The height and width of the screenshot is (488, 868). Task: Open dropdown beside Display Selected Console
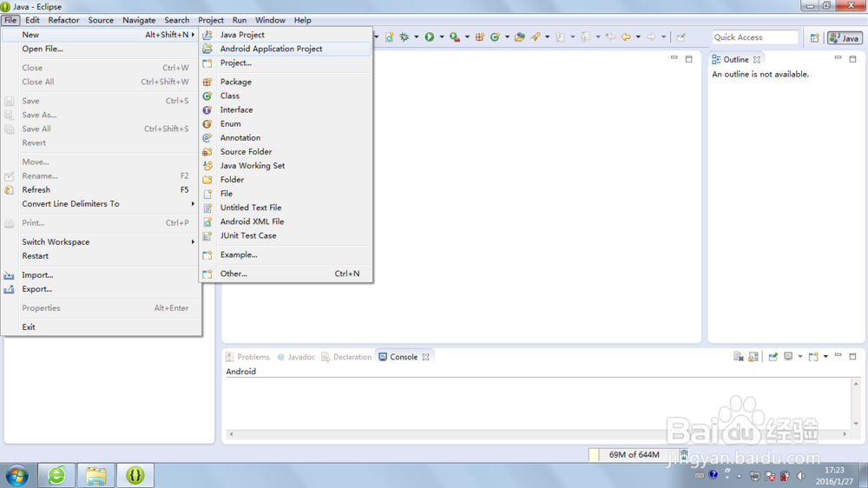tap(800, 357)
